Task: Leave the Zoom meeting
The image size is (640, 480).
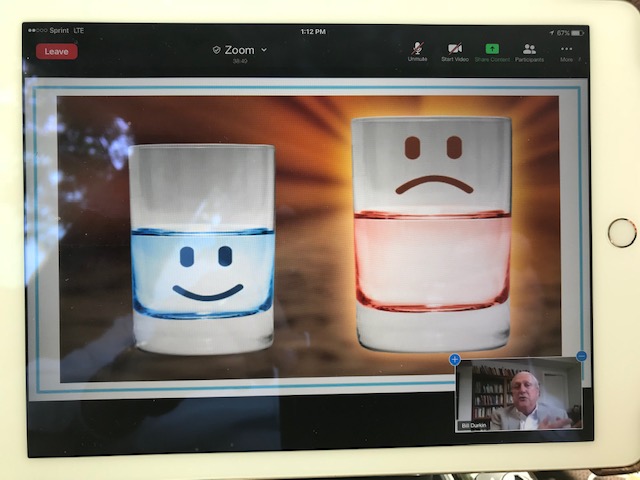Action: coord(57,51)
